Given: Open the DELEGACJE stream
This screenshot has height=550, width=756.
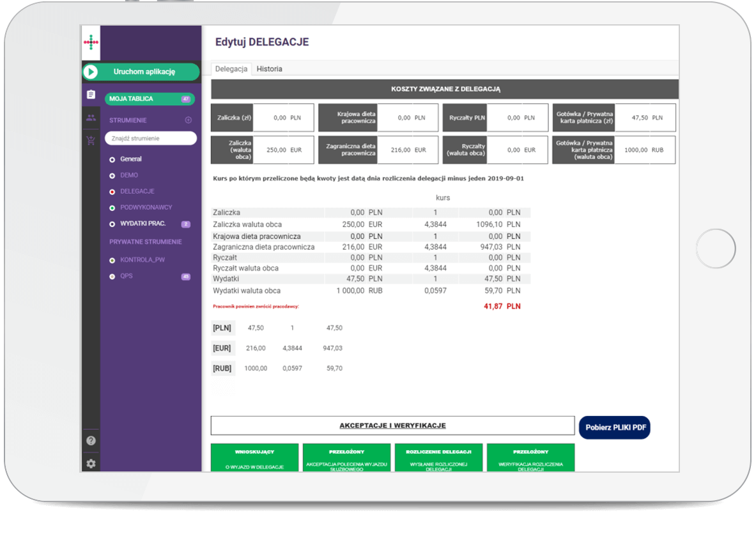Looking at the screenshot, I should pyautogui.click(x=137, y=191).
